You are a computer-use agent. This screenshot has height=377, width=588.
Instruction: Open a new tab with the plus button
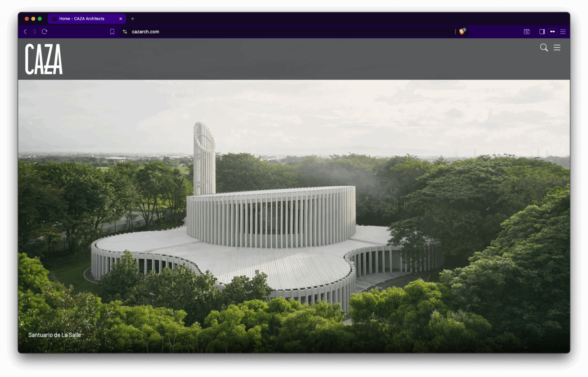click(x=133, y=19)
